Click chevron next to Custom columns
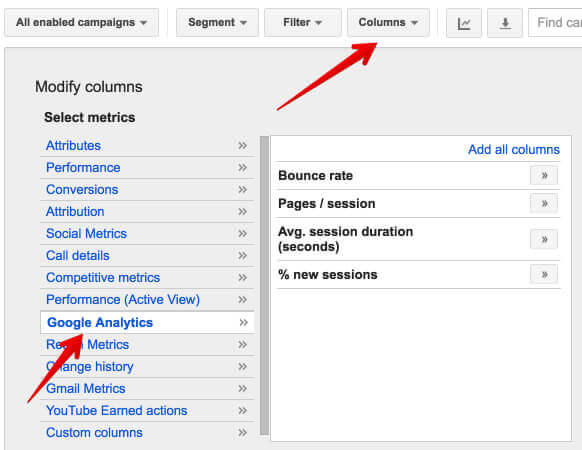582x450 pixels. click(x=242, y=433)
